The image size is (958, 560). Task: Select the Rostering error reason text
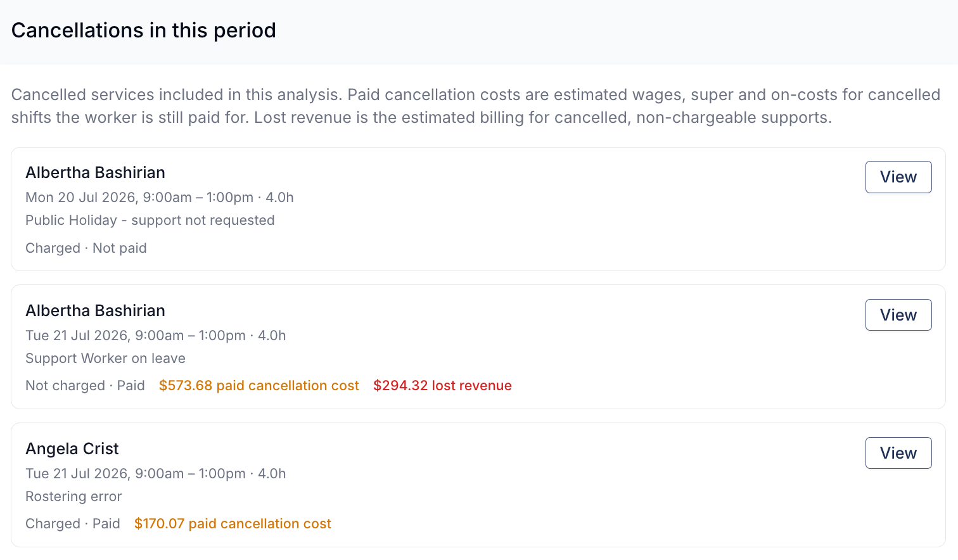point(73,497)
